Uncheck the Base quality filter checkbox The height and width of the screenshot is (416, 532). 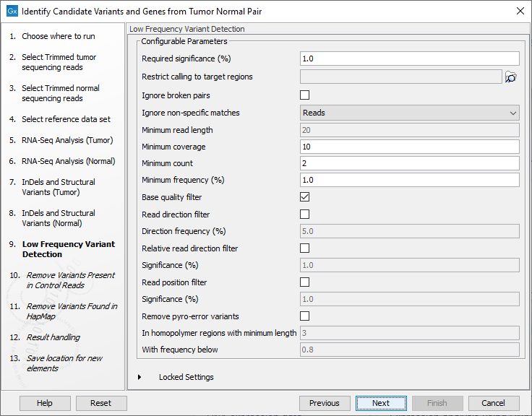[x=304, y=197]
